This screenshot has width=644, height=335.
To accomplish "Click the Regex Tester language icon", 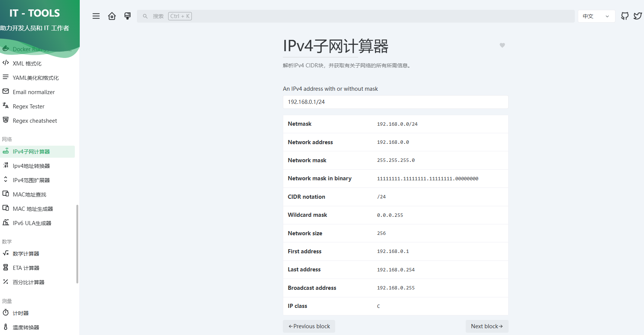I will pyautogui.click(x=6, y=106).
